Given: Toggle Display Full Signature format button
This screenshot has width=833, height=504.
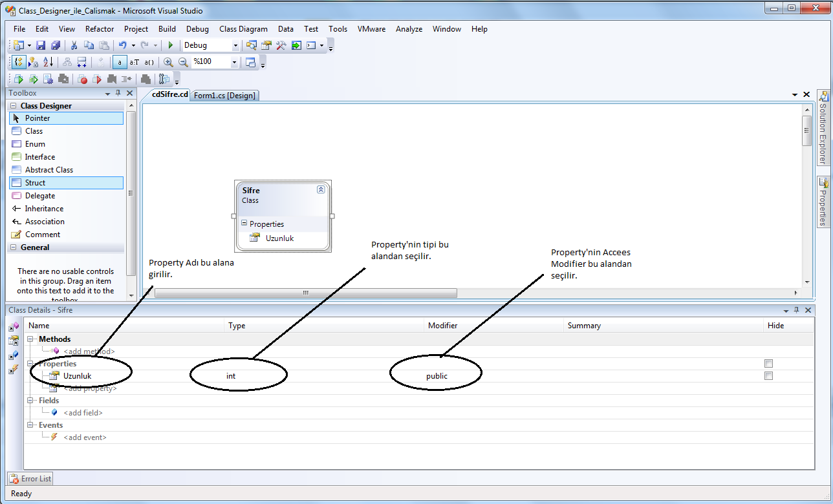Looking at the screenshot, I should click(x=149, y=62).
